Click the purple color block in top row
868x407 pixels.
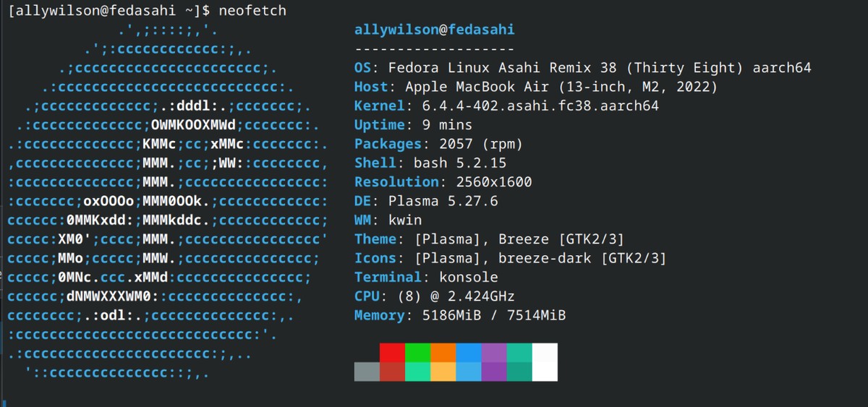pos(493,353)
